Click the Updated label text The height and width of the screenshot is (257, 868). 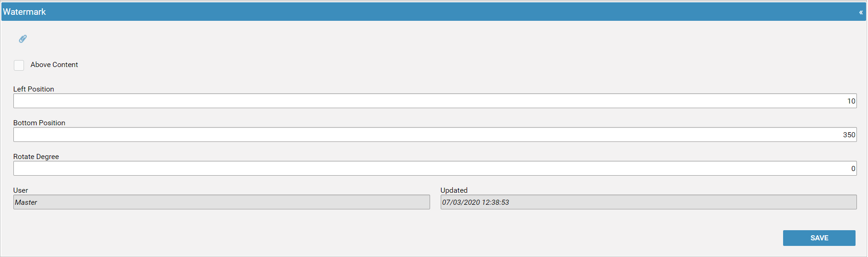454,190
